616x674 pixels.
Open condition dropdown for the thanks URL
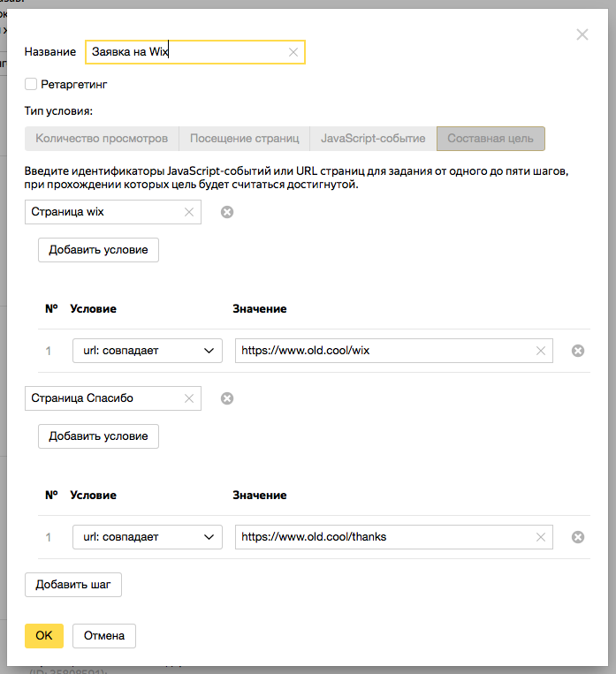[147, 537]
